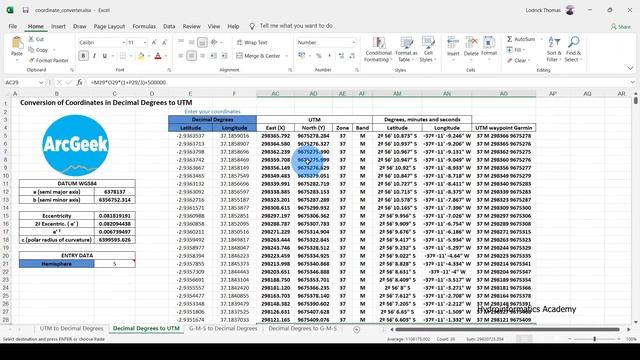
Task: Click the AutoSum sigma button
Action: [521, 39]
